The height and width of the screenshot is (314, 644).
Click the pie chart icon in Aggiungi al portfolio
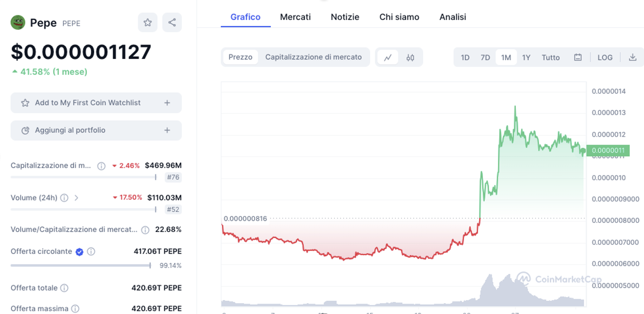(25, 130)
